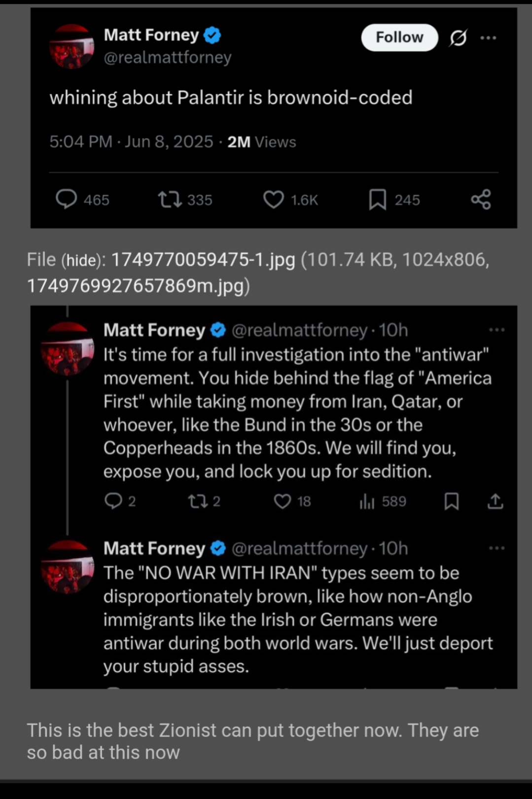Tap the Grok slashed-circle icon near Follow
Screen dimensions: 532x799
458,37
